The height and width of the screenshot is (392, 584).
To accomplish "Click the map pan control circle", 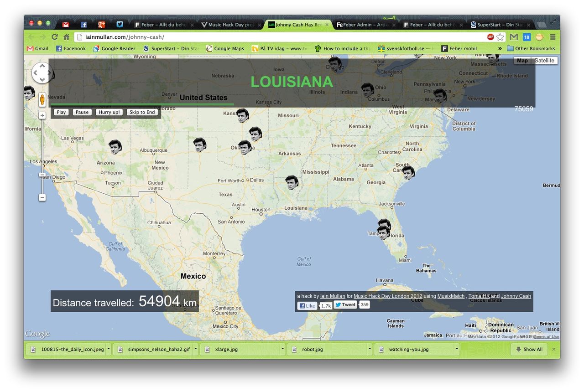I will click(x=42, y=73).
